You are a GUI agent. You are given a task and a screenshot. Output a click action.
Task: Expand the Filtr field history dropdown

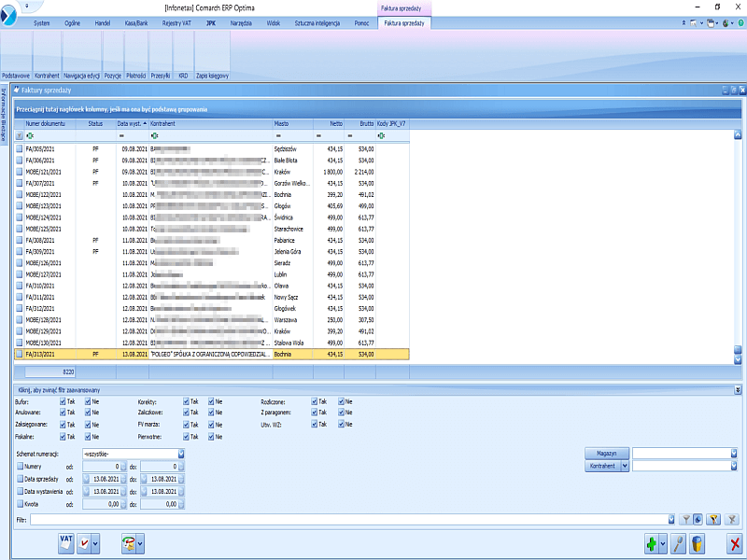click(x=671, y=520)
